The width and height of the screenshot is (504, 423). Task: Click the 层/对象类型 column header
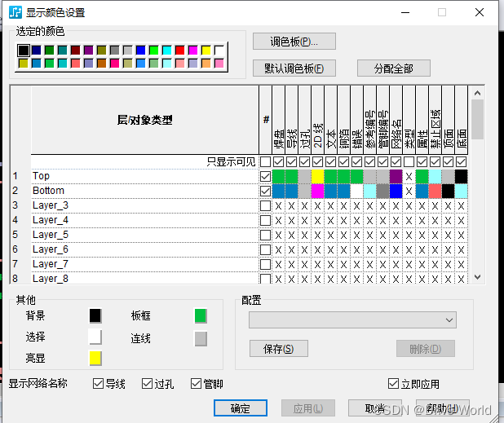tap(145, 120)
